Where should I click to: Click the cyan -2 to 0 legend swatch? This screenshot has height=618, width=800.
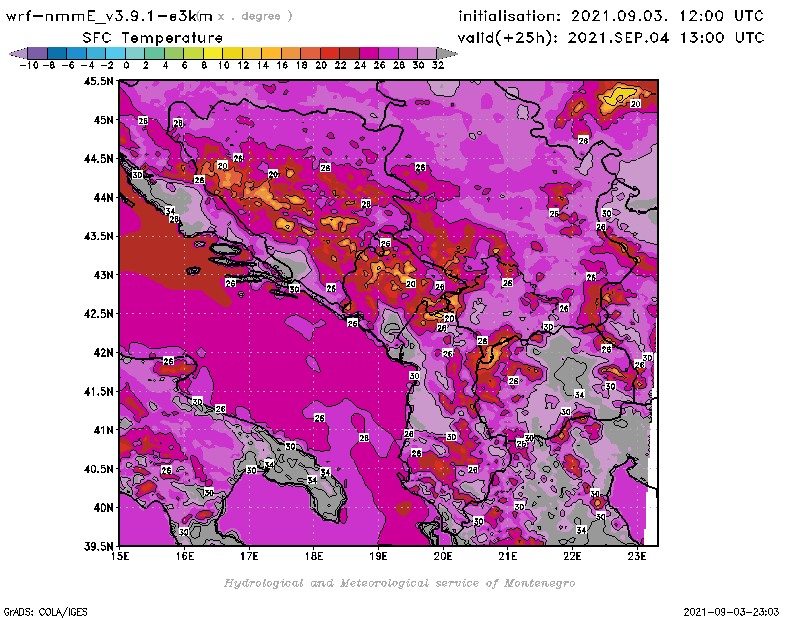pyautogui.click(x=115, y=53)
